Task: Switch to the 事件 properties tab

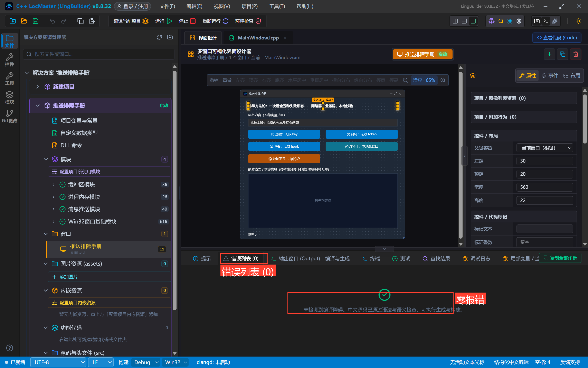Action: pyautogui.click(x=550, y=76)
